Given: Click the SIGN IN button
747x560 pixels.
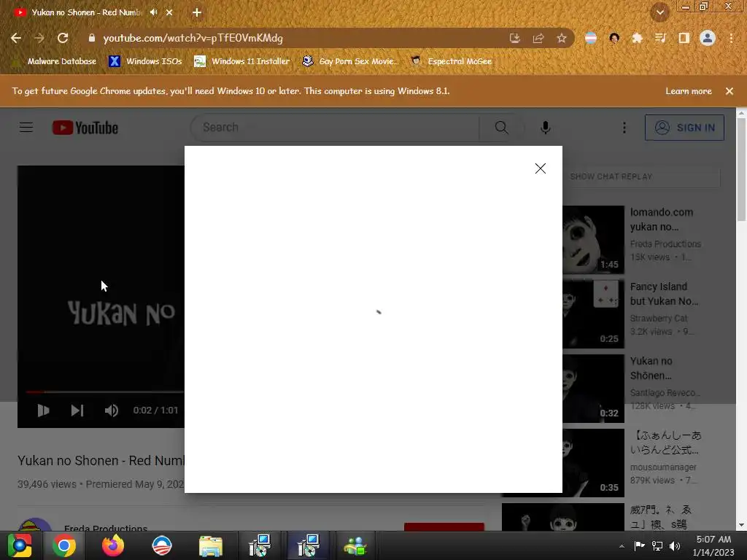Looking at the screenshot, I should point(684,128).
